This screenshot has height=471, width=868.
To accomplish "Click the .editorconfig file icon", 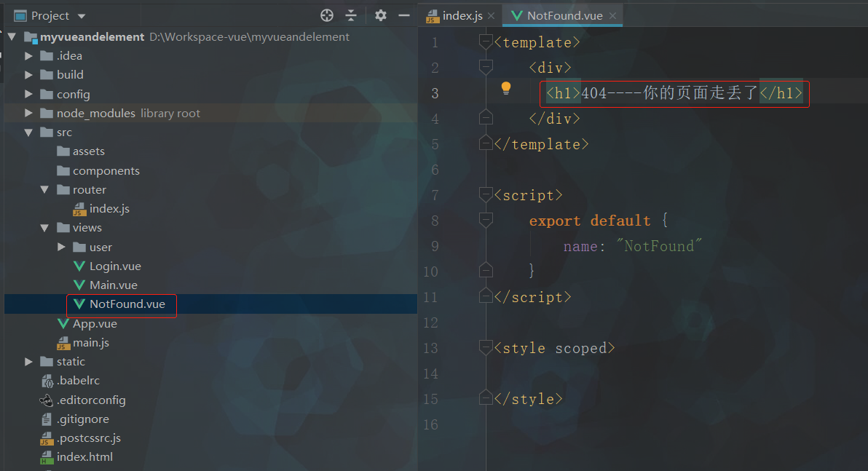I will tap(47, 400).
